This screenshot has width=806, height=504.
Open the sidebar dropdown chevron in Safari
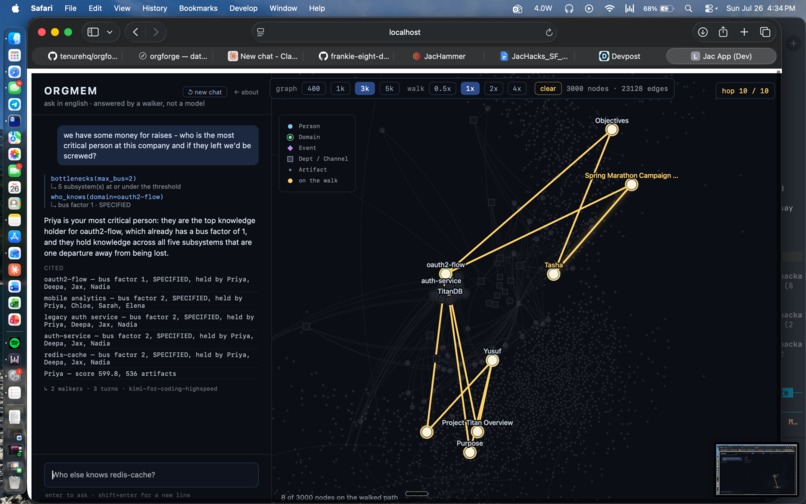(x=109, y=32)
